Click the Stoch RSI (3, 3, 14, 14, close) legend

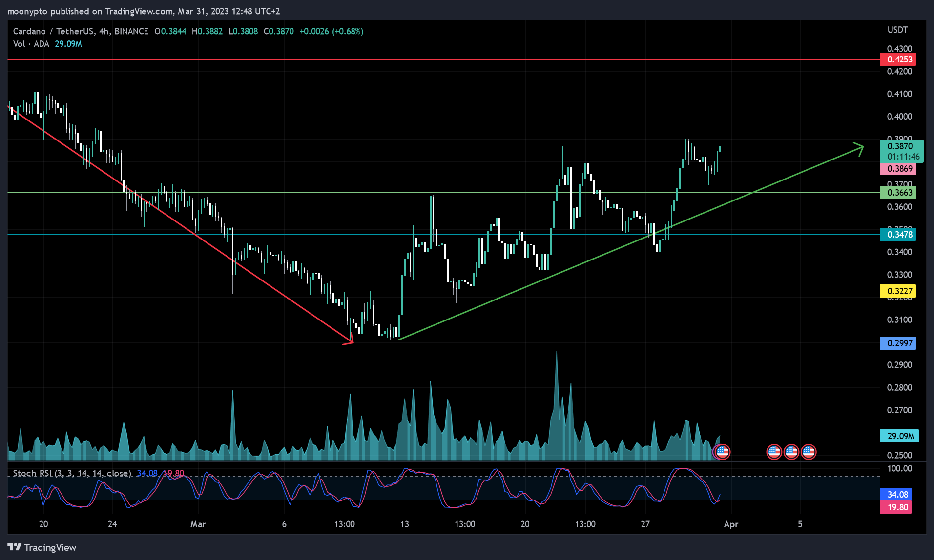click(72, 473)
